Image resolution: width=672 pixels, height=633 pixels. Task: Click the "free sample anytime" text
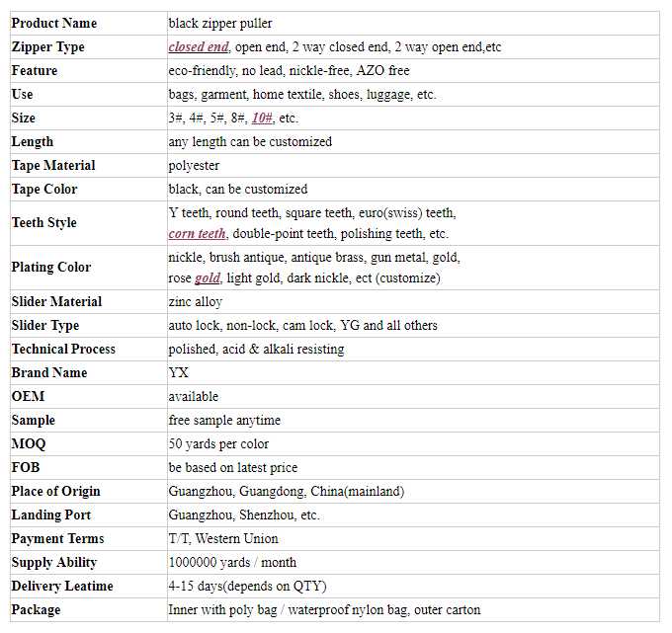[224, 421]
